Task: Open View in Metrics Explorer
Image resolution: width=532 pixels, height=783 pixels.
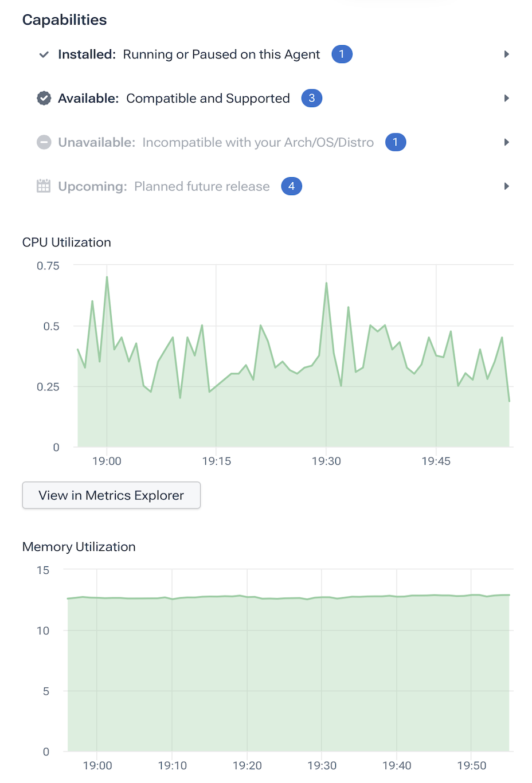Action: click(x=111, y=495)
